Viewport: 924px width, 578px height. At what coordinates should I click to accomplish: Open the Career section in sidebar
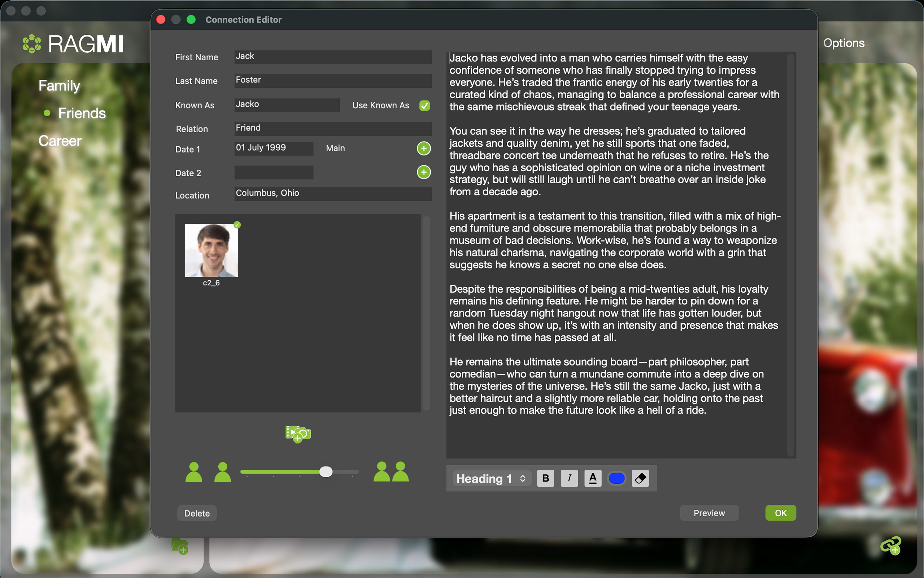60,141
